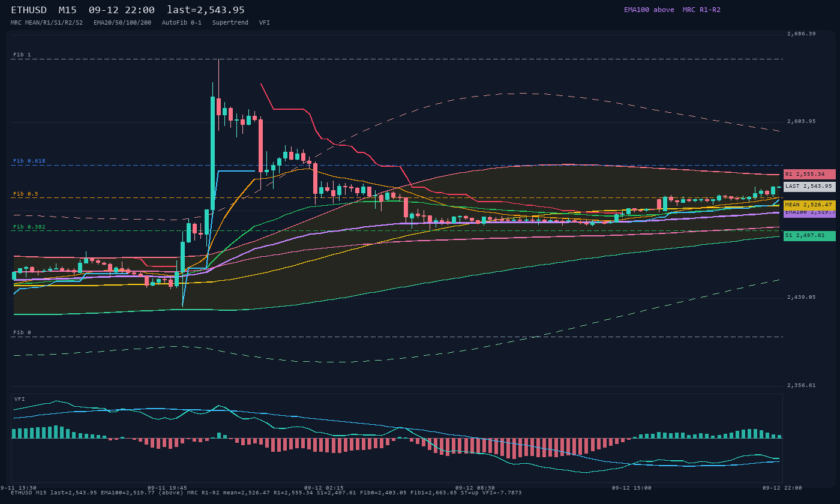Select the purple EMA100 price tag

coord(809,212)
